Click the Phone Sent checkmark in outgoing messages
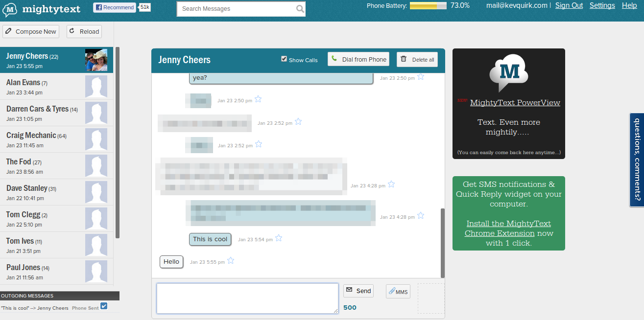644x320 pixels. 104,306
